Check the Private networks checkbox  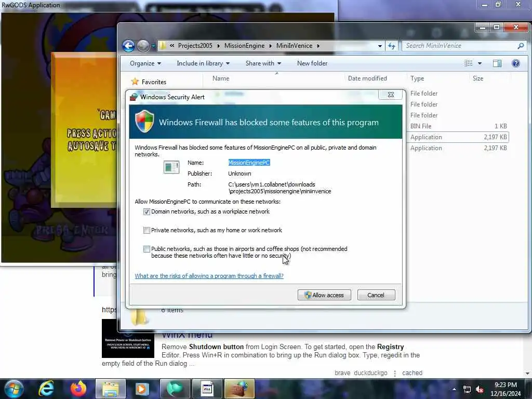point(147,230)
